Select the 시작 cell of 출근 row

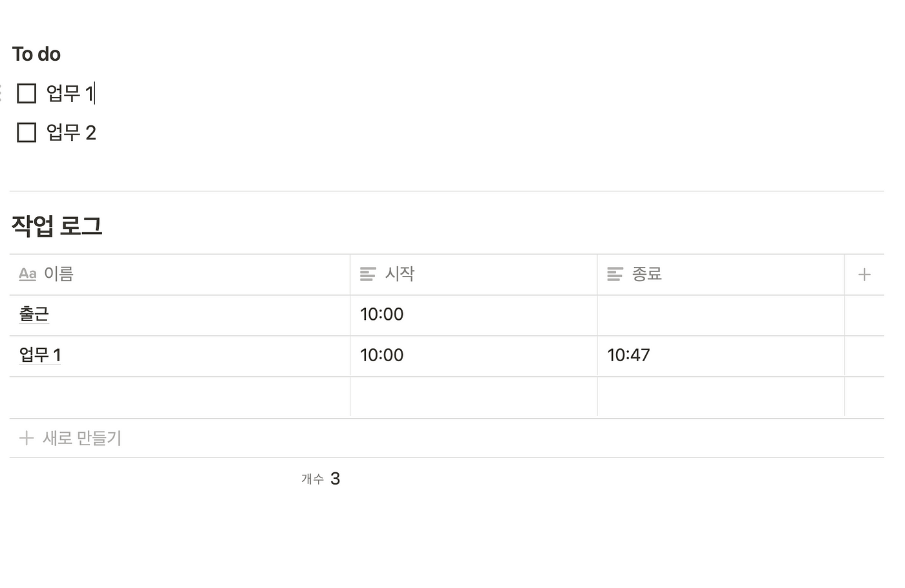(x=474, y=315)
